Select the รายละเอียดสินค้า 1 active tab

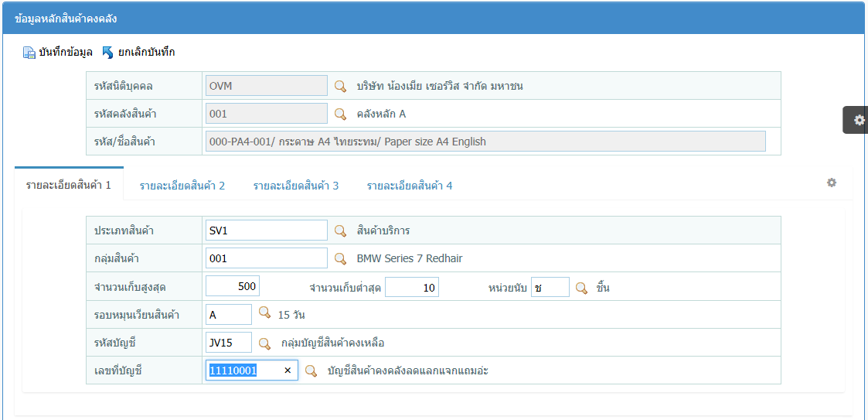coord(69,185)
